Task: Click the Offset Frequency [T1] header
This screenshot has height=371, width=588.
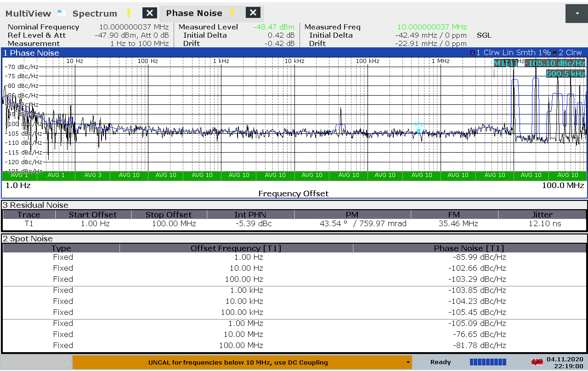Action: pos(236,248)
